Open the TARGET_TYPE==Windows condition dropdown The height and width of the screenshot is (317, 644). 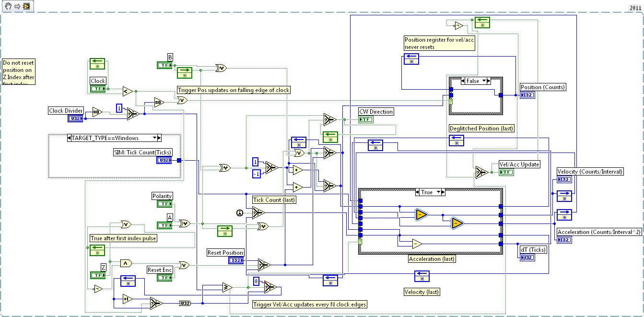155,138
